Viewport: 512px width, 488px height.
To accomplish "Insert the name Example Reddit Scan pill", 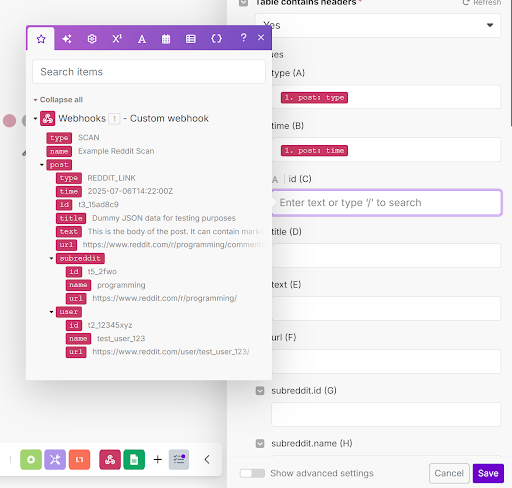I will click(59, 151).
